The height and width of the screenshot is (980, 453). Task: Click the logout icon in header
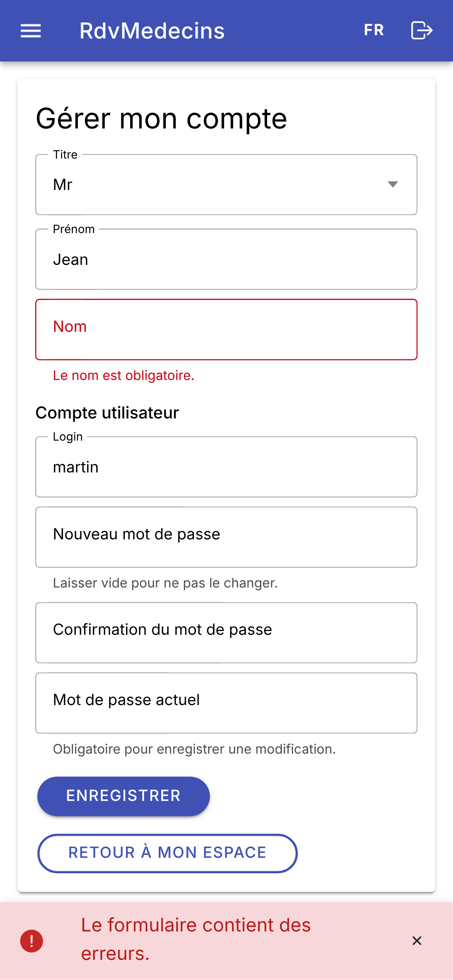pos(422,30)
